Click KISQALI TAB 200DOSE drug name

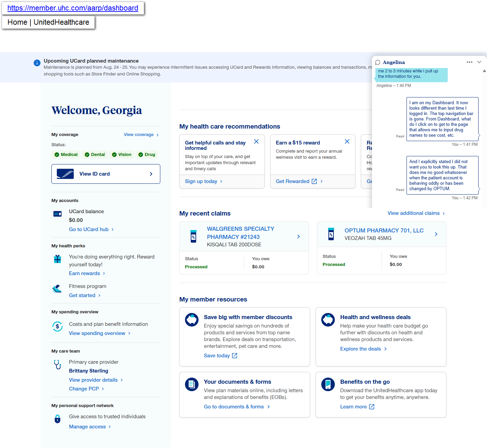tap(234, 245)
